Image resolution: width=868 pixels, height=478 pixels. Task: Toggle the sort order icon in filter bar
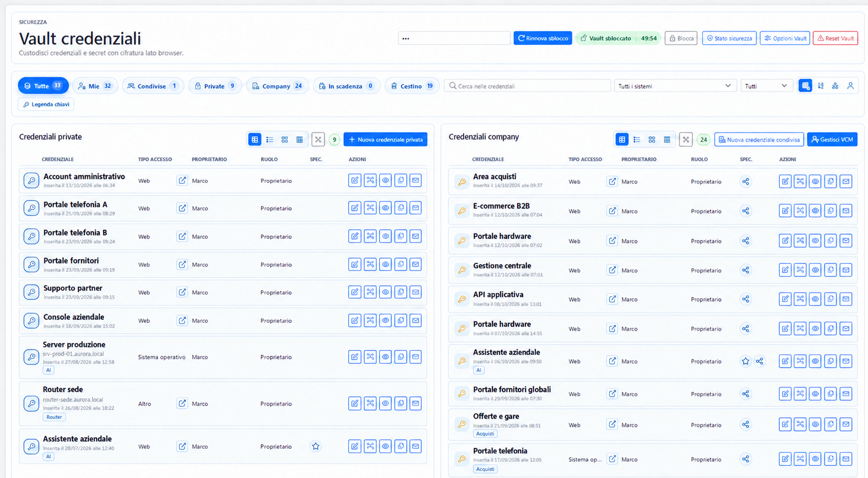coord(821,86)
